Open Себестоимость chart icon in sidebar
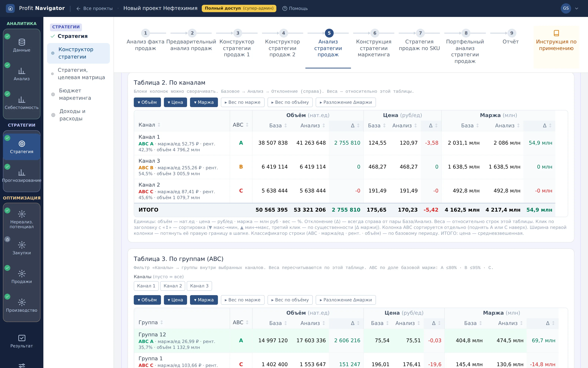Screen dimensions: 588x368 (x=22, y=100)
